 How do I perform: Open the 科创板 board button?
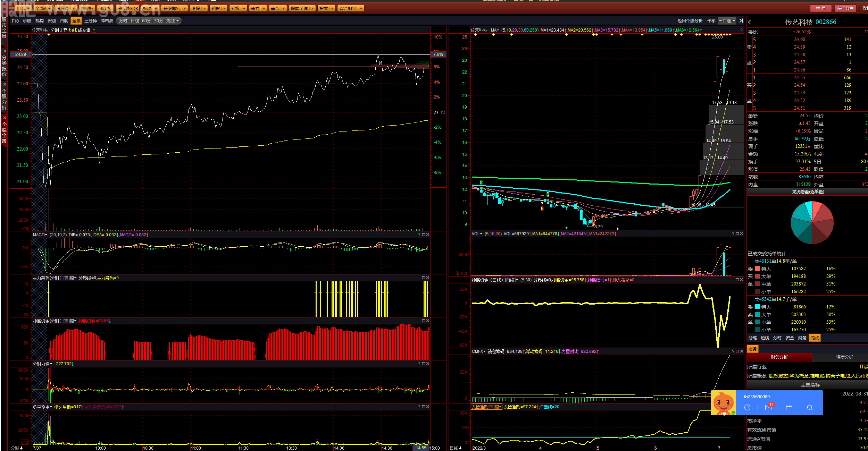(x=105, y=8)
